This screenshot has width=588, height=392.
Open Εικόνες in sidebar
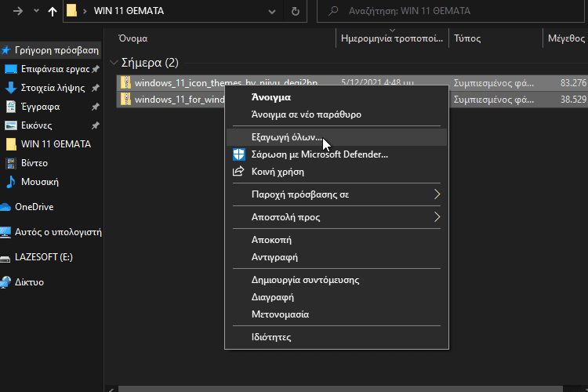coord(36,125)
